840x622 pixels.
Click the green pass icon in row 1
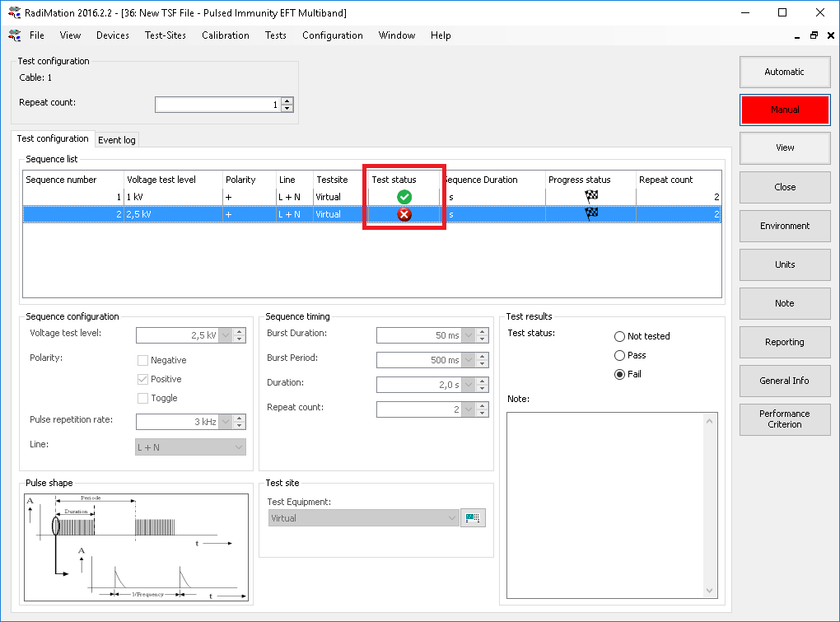pos(404,197)
